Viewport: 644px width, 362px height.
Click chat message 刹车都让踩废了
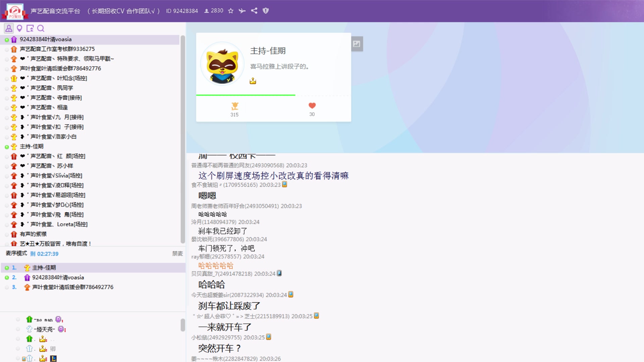click(229, 306)
